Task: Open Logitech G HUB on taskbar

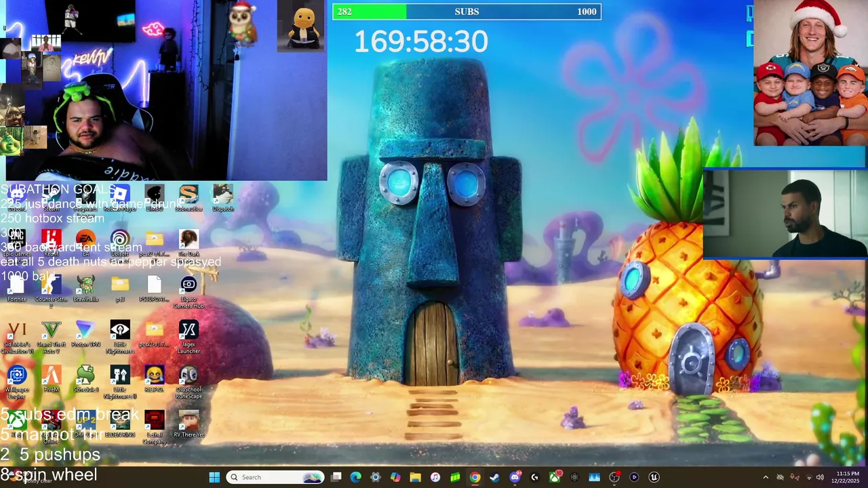Action: tap(534, 477)
